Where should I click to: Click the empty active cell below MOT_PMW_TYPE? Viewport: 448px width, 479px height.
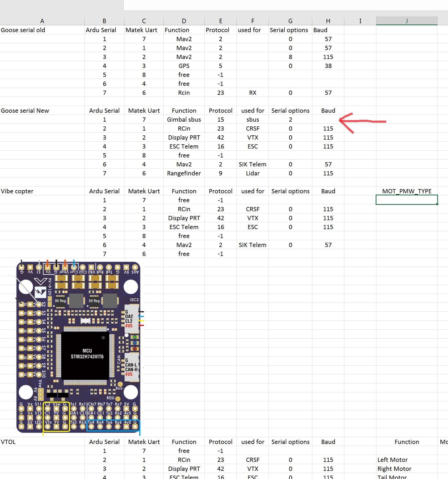point(407,200)
